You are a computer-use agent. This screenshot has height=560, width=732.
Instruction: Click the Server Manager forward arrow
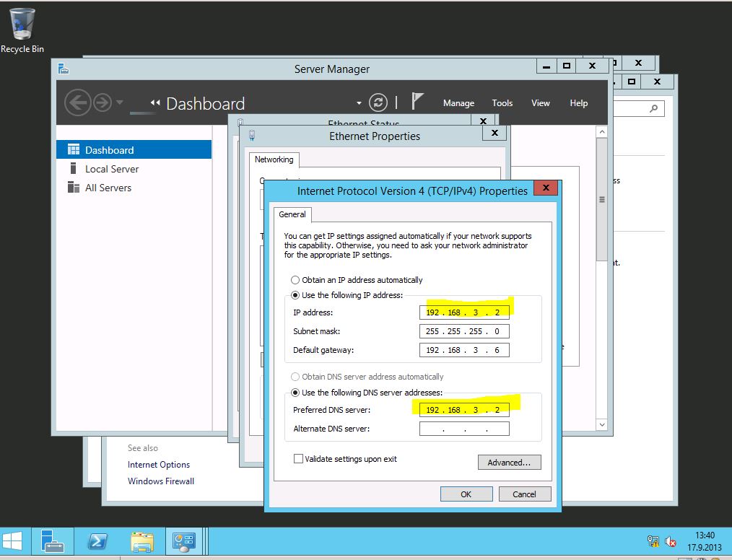click(103, 102)
